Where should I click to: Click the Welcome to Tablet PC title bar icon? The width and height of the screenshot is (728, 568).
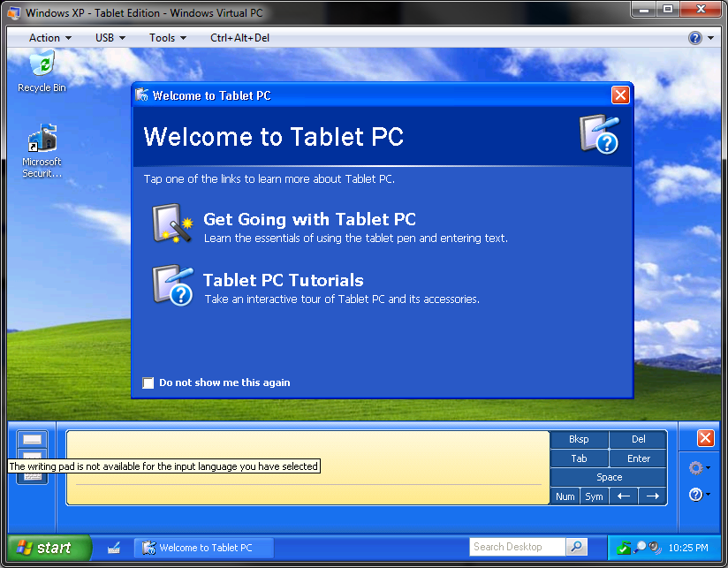click(x=141, y=95)
